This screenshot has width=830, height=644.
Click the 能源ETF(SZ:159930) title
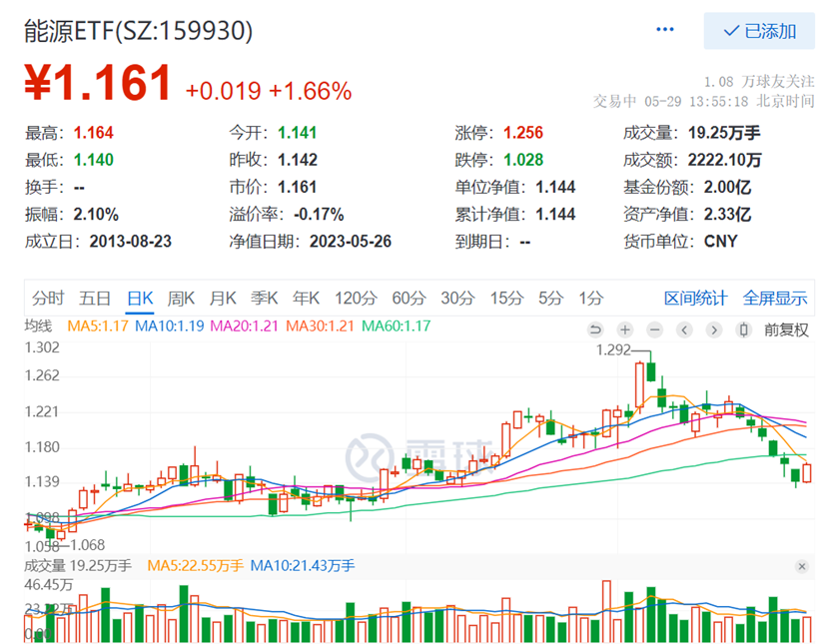click(139, 31)
